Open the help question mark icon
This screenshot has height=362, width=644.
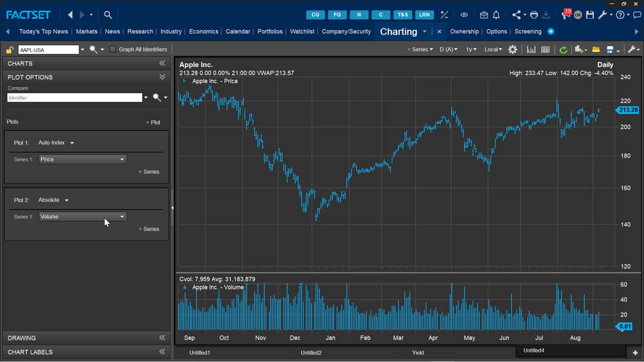click(620, 15)
